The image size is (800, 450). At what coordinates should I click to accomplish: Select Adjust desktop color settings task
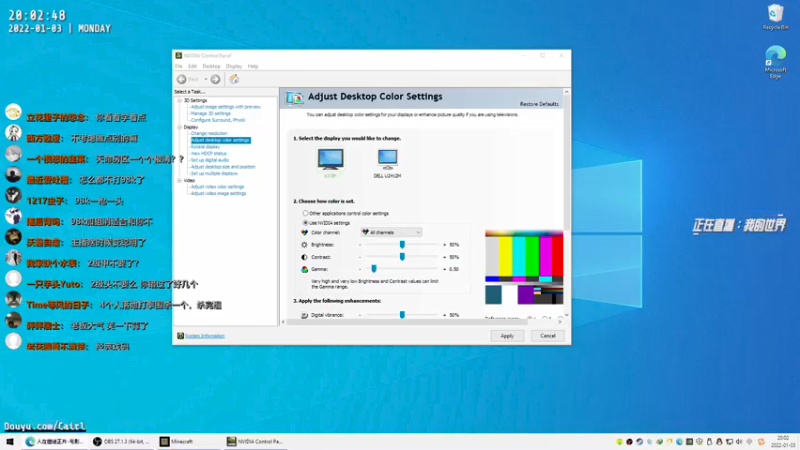[x=220, y=140]
